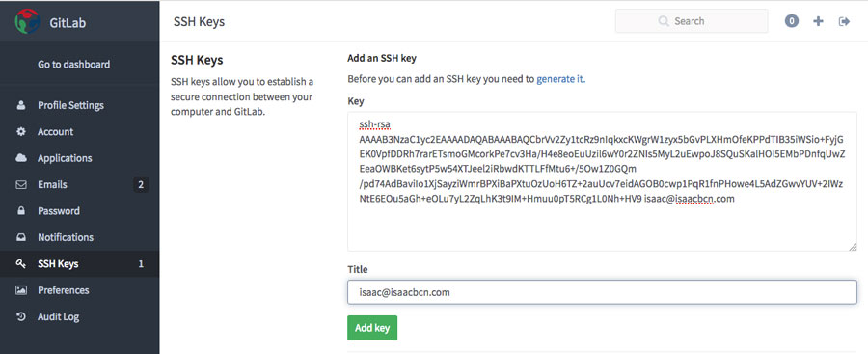Go to dashboard from sidebar
Image resolution: width=868 pixels, height=354 pixels.
pyautogui.click(x=73, y=65)
